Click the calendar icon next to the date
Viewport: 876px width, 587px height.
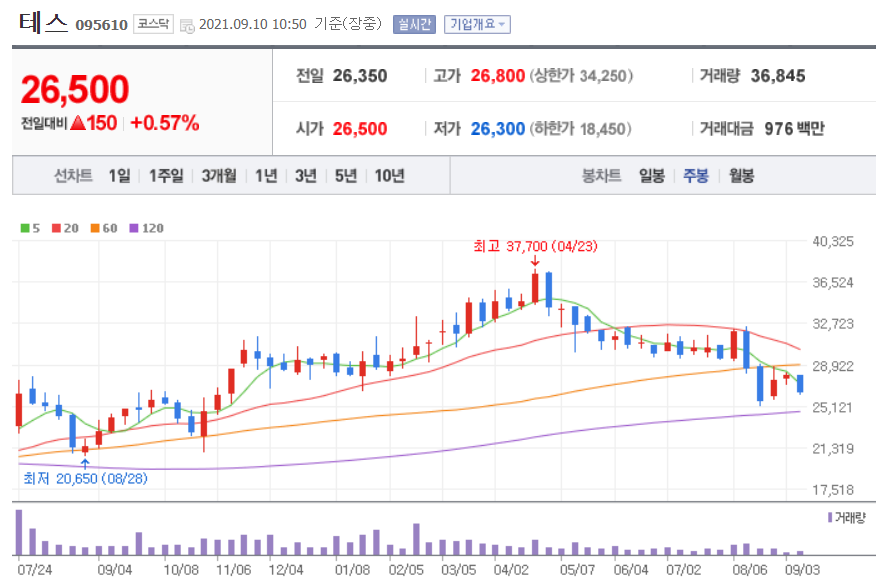pos(186,23)
